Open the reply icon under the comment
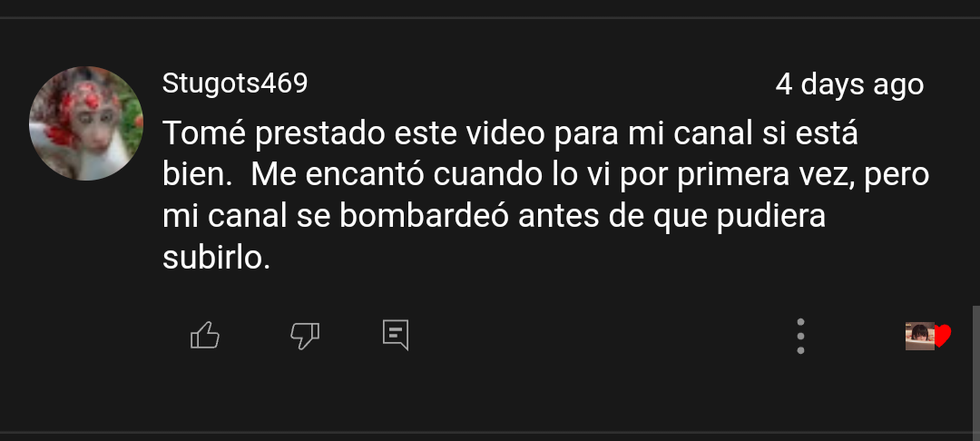 pos(396,335)
